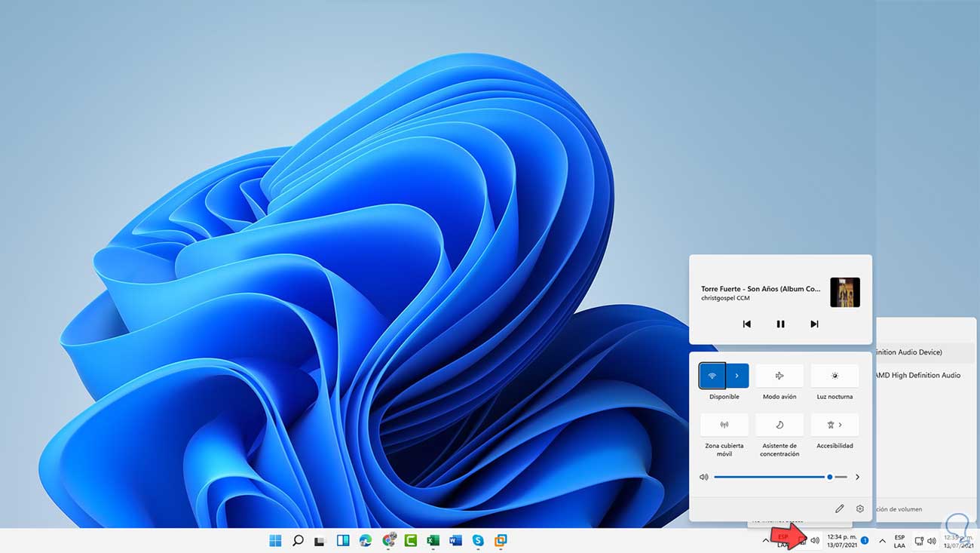
Task: Edit quick settings with the pencil icon
Action: tap(839, 509)
